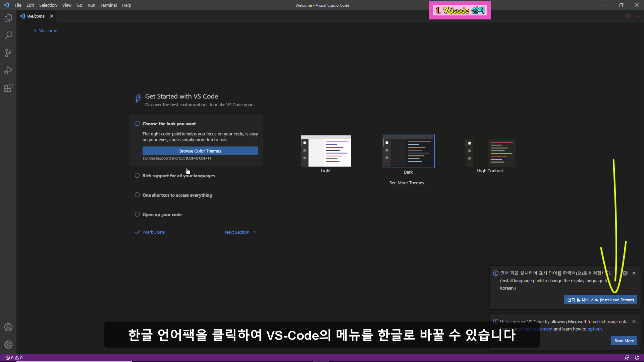Open the Manage gear icon

[x=8, y=345]
